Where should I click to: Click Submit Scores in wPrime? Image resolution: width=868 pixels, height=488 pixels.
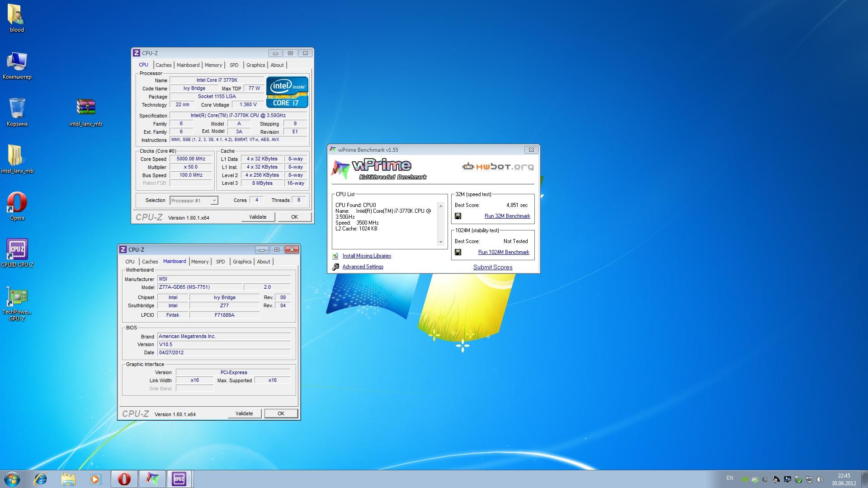(493, 267)
